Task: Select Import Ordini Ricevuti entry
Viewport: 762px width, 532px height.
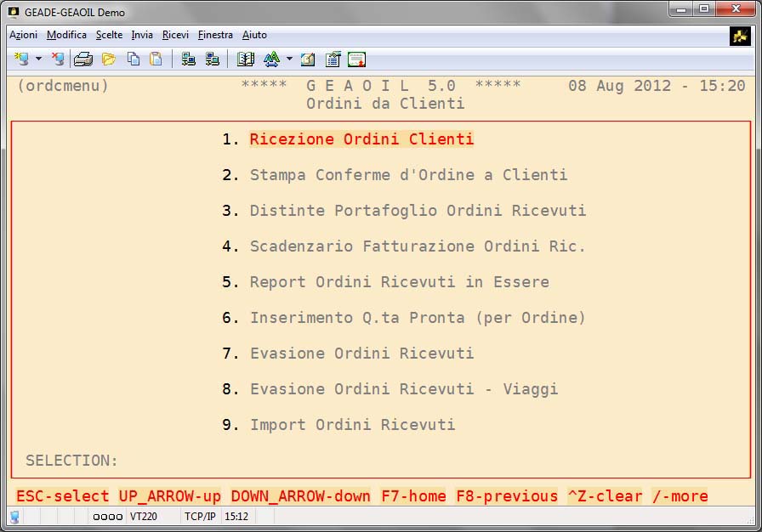Action: pos(352,425)
